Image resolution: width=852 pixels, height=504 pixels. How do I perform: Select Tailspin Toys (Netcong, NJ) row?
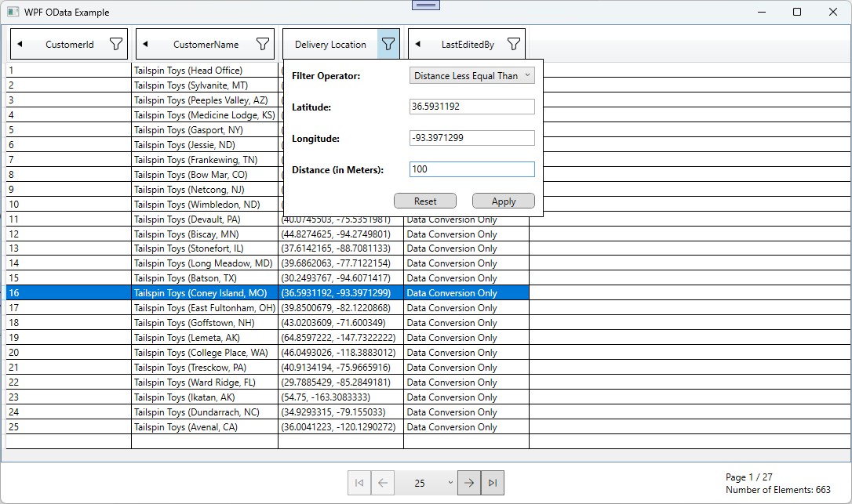point(189,190)
